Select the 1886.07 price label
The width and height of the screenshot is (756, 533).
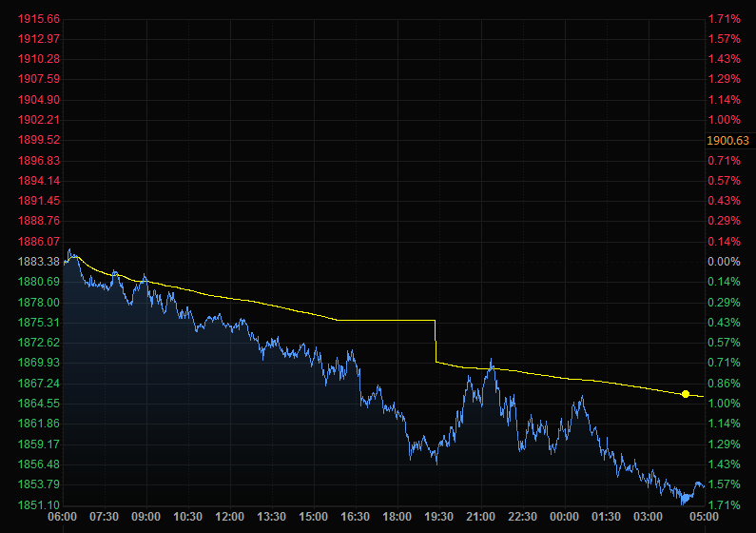(x=39, y=242)
